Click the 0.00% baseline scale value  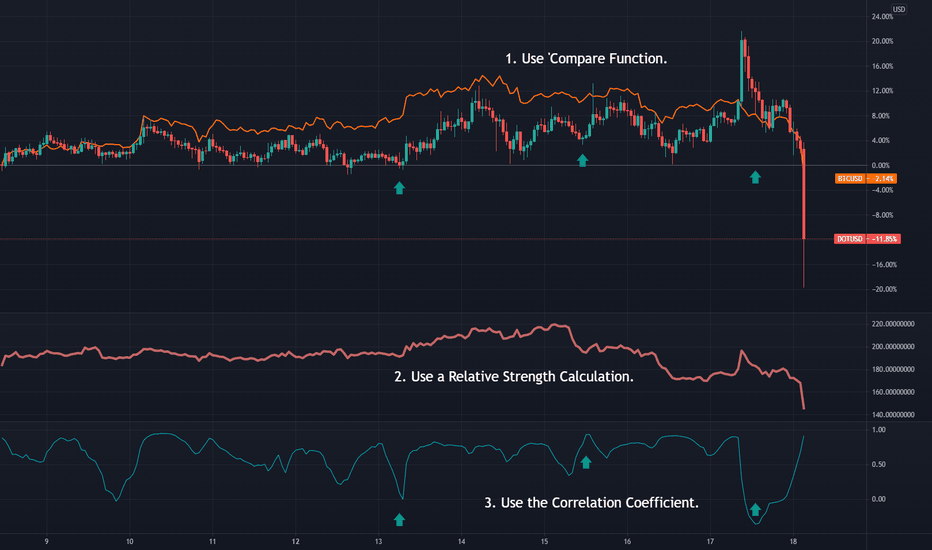point(880,165)
